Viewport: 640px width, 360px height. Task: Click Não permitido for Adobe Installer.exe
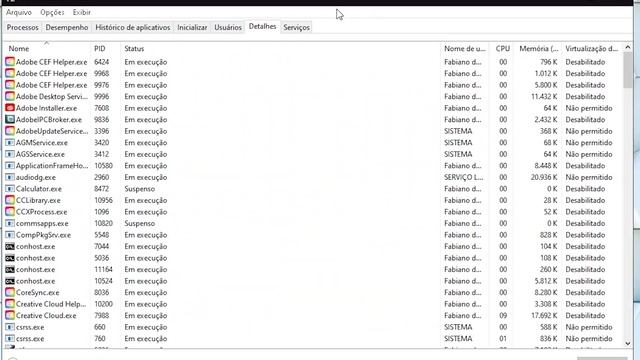point(589,108)
